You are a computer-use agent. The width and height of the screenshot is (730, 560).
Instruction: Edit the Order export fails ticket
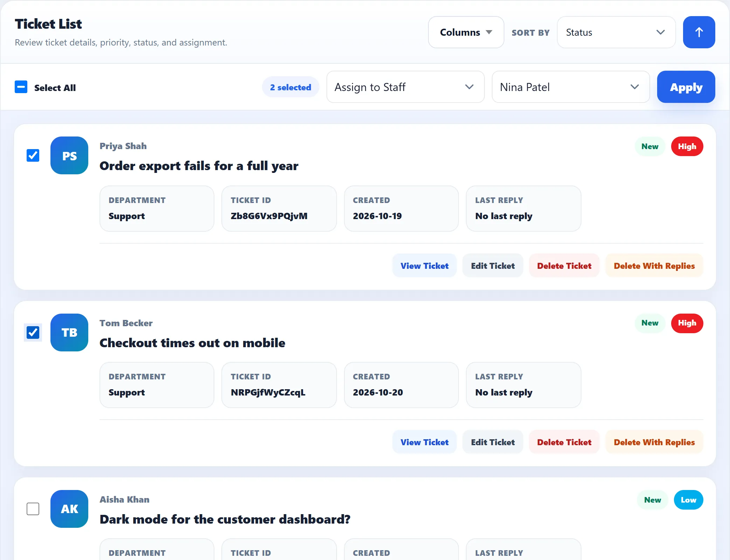click(x=493, y=266)
